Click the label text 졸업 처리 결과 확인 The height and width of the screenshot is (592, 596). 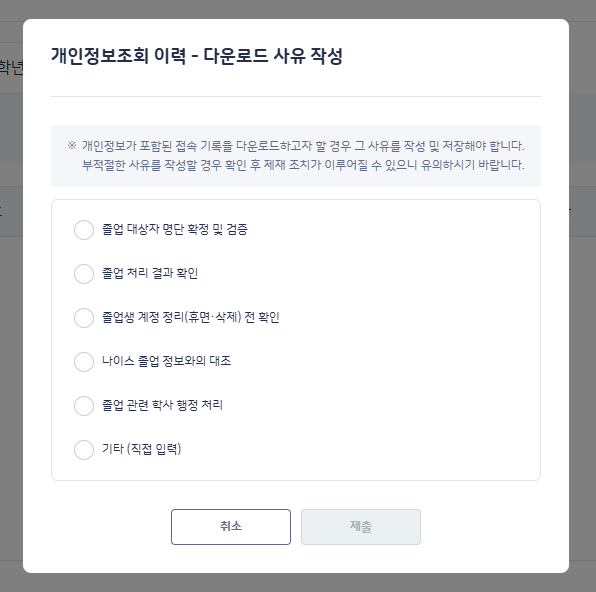click(150, 273)
